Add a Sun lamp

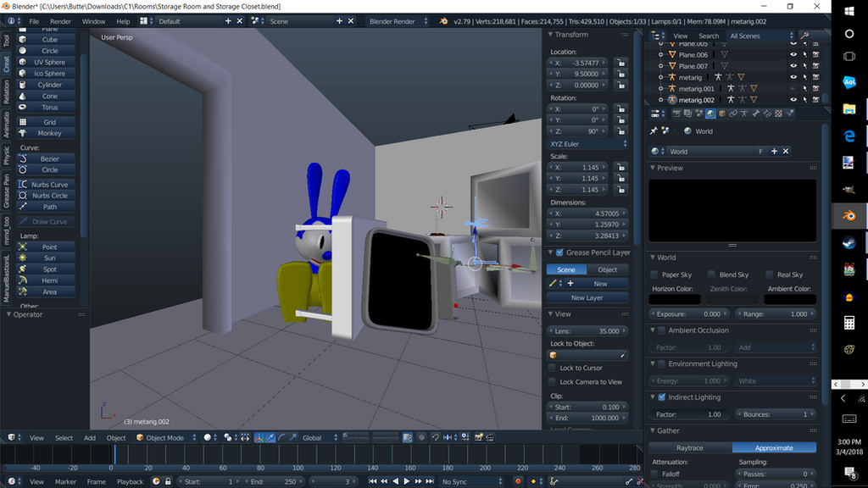[46, 258]
